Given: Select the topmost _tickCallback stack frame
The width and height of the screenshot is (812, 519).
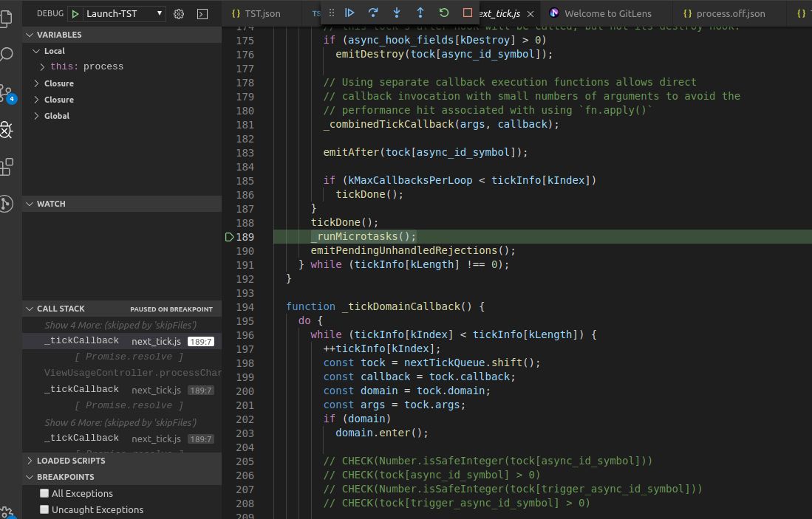Looking at the screenshot, I should (x=122, y=341).
